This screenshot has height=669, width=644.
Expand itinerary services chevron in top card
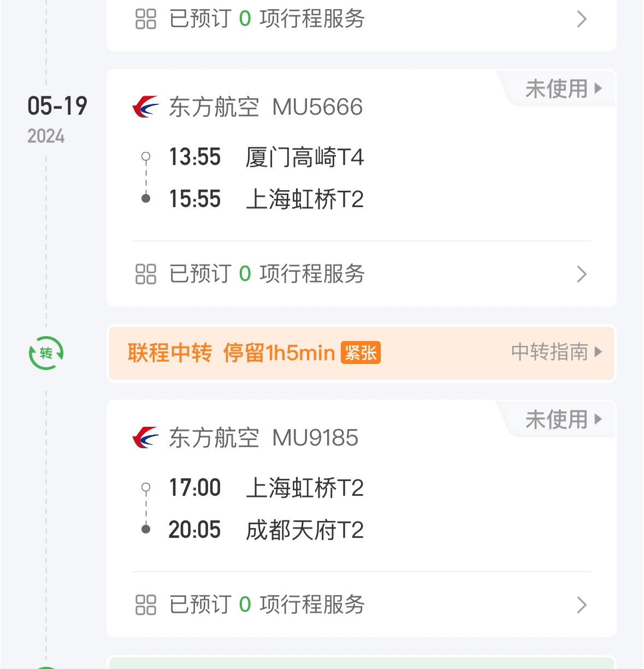pyautogui.click(x=582, y=19)
